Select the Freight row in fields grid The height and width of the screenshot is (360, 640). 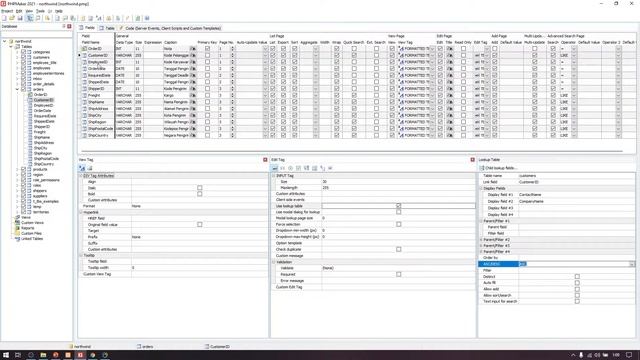coord(94,96)
